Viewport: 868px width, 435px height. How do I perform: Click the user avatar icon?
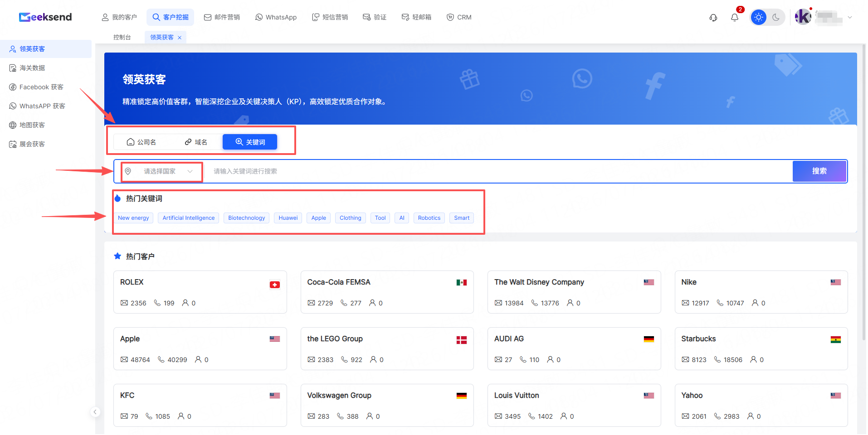point(803,17)
